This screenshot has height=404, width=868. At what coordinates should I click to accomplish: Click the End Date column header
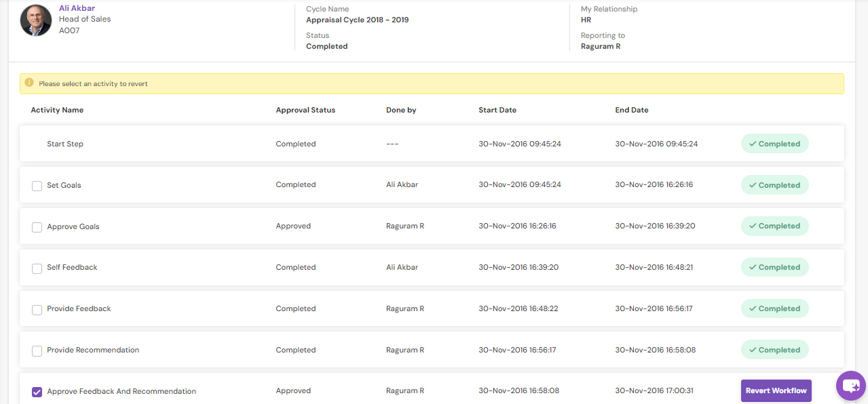[x=632, y=110]
